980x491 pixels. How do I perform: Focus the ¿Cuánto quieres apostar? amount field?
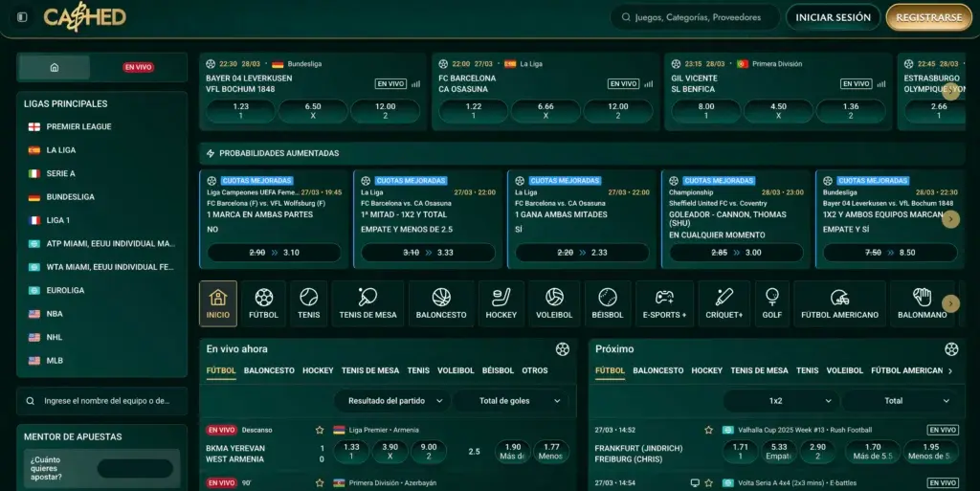pos(135,469)
